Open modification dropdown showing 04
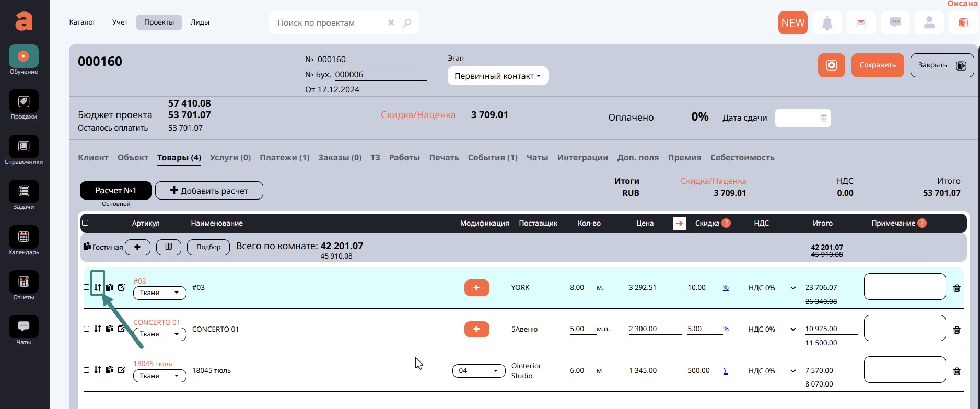Screen dimensions: 980x409 tap(479, 371)
